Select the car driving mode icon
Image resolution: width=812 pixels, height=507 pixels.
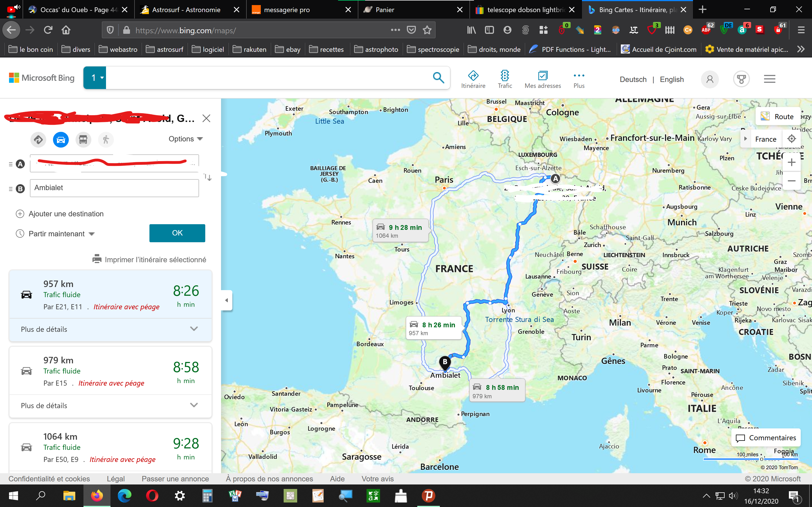(x=61, y=139)
